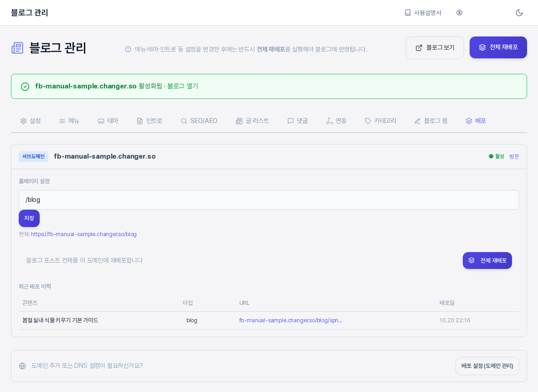
Task: Select the SEO/AEO tab
Action: click(199, 121)
